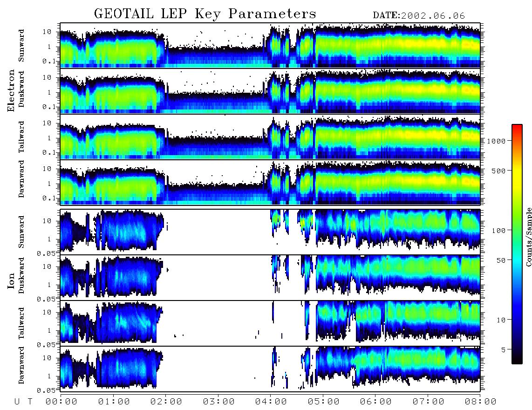Image resolution: width=532 pixels, height=410 pixels.
Task: Click the Electron Duskward spectrogram panel
Action: 270,91
